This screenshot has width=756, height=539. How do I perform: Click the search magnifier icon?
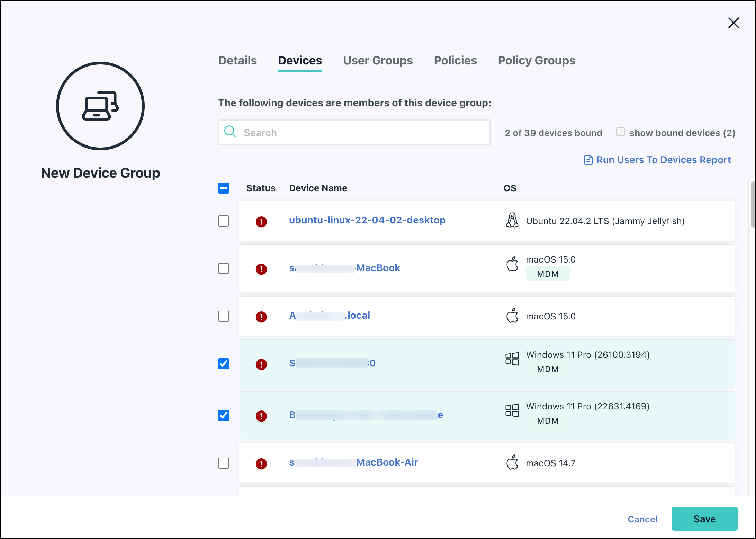[x=230, y=132]
